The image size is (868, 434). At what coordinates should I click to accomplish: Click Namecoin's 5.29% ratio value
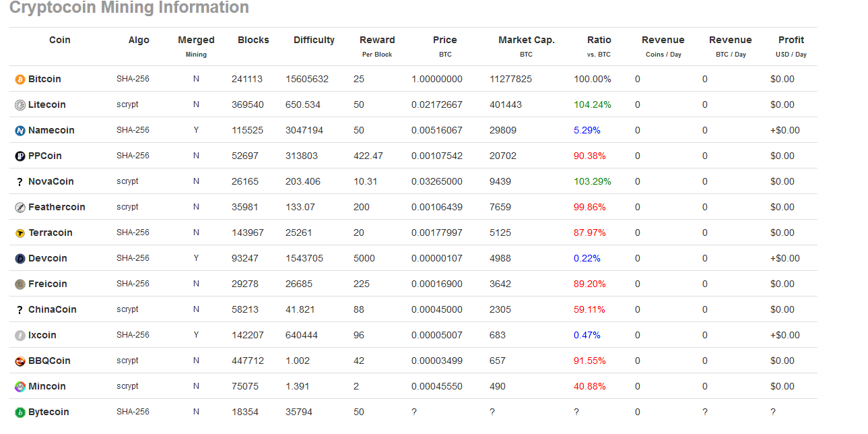(587, 130)
